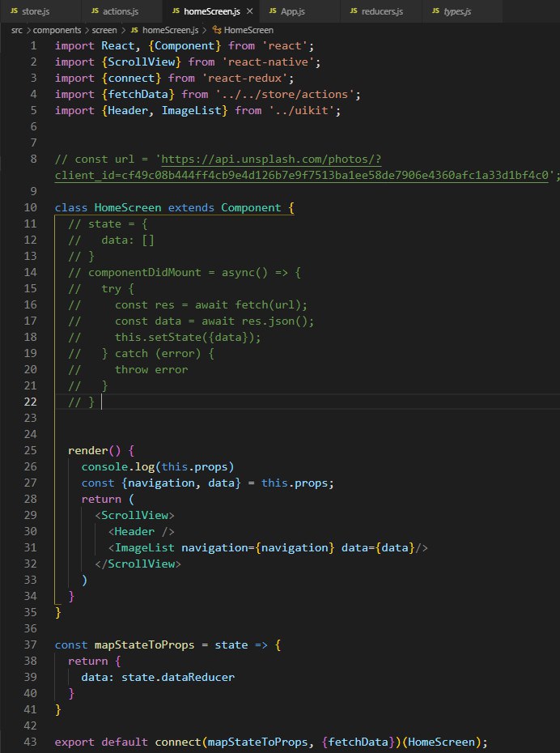This screenshot has width=560, height=753.
Task: Open the actions.js tab
Action: pos(122,11)
